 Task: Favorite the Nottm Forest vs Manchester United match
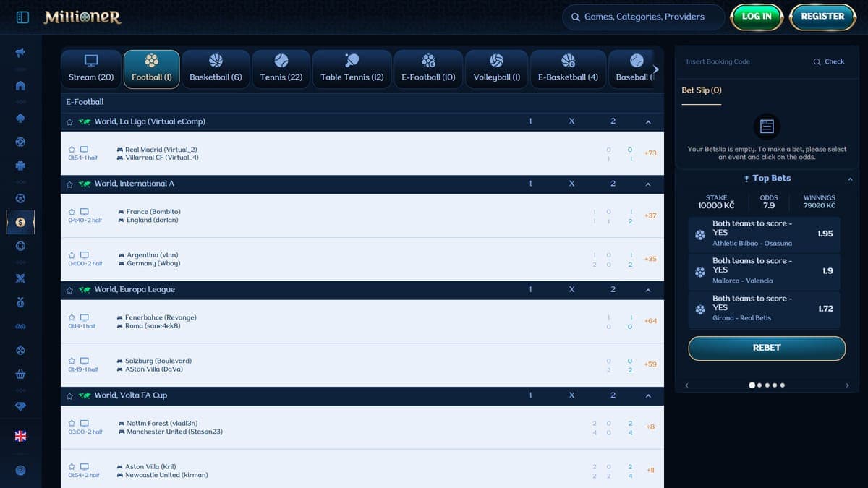coord(72,423)
